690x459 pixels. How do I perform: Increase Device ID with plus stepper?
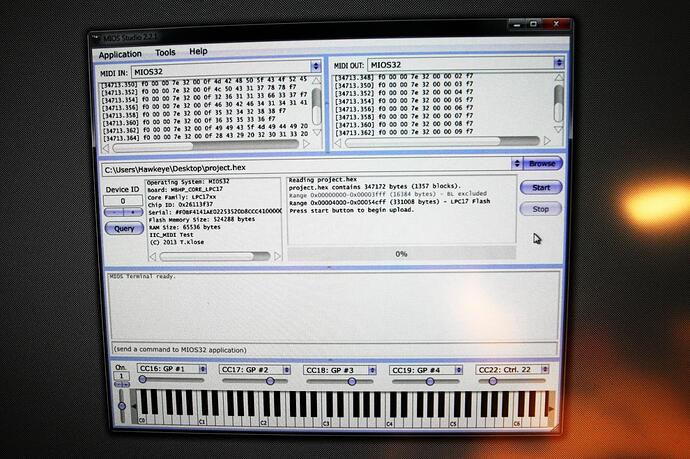(x=132, y=214)
